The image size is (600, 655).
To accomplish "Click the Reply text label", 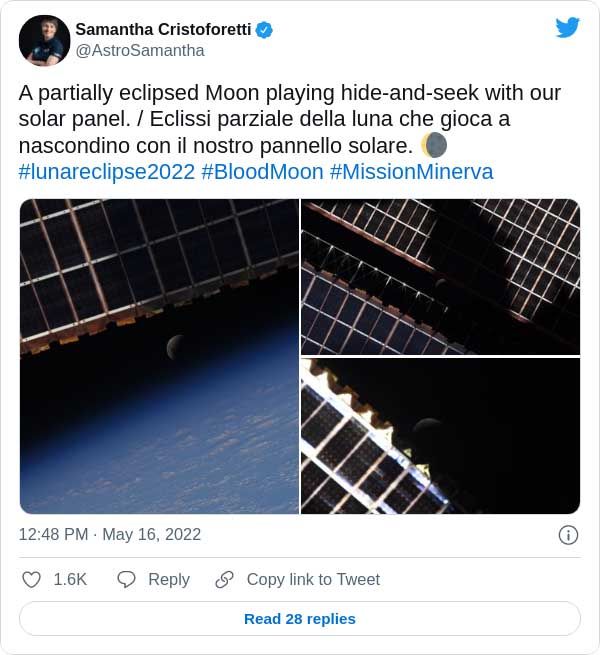I will click(169, 579).
